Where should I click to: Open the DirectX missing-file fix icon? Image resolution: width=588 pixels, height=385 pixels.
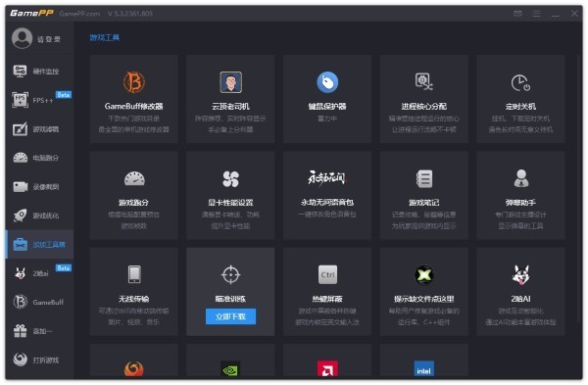[x=424, y=274]
